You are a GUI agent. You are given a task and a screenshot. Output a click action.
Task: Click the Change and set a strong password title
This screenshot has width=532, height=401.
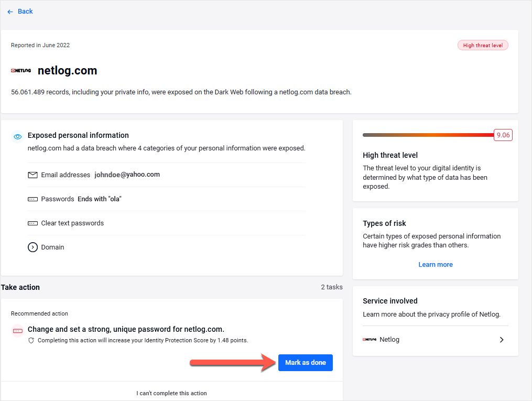[x=126, y=329]
